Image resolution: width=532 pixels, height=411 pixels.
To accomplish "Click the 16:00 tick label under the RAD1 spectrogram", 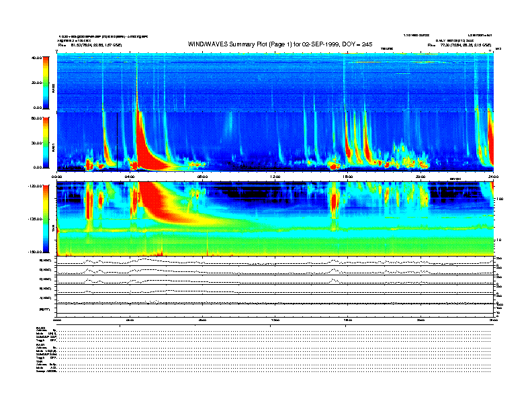I will [x=348, y=177].
